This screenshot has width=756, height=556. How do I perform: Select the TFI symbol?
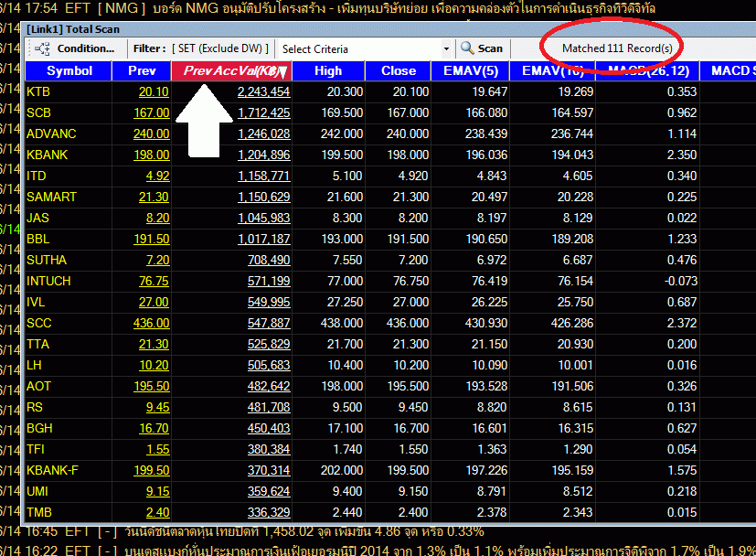(36, 449)
